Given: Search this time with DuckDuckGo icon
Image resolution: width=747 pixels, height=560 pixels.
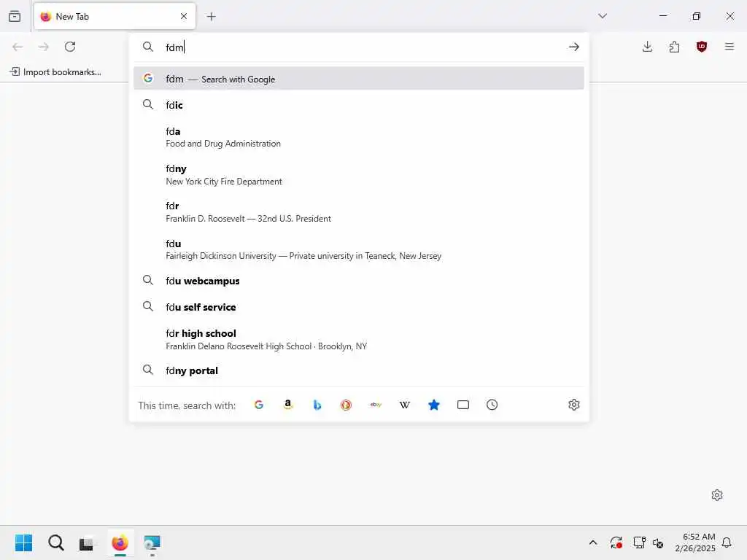Looking at the screenshot, I should (x=346, y=405).
